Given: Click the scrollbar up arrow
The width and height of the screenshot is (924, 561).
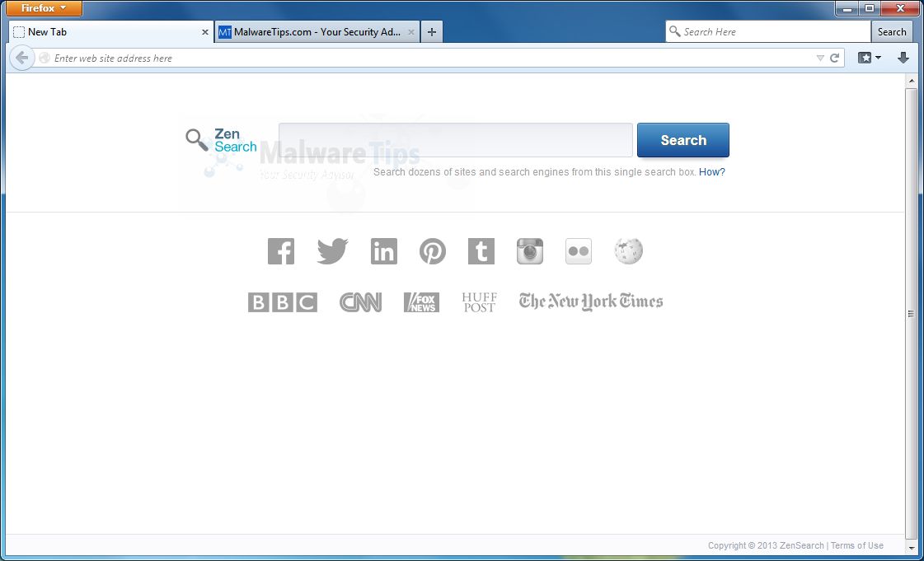Looking at the screenshot, I should 911,81.
